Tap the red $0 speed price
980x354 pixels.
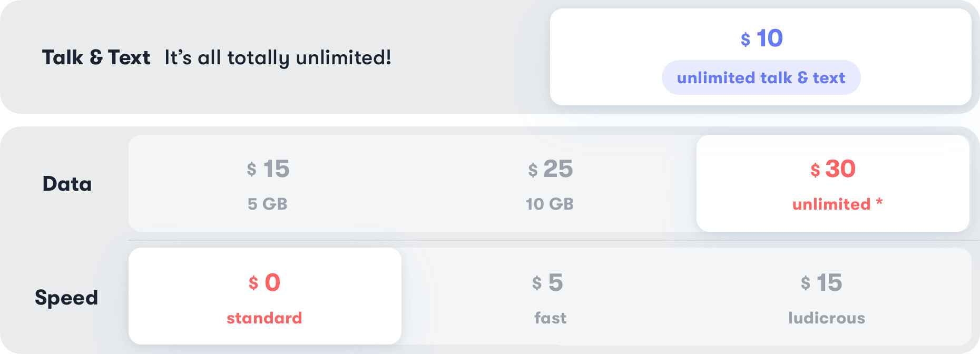click(264, 283)
